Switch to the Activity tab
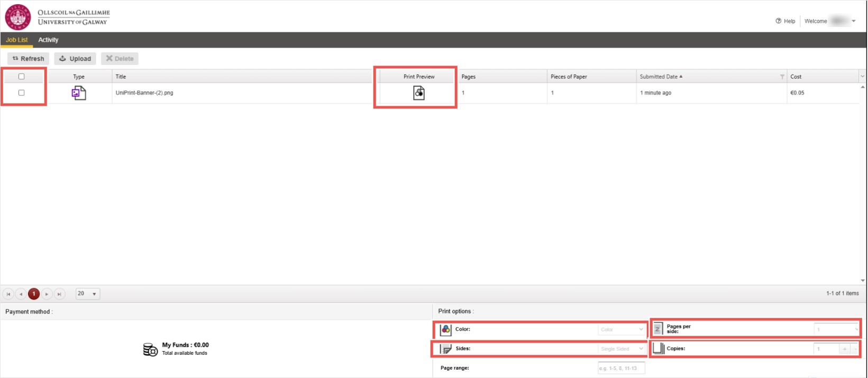Screen dimensions: 868x378 click(x=48, y=40)
